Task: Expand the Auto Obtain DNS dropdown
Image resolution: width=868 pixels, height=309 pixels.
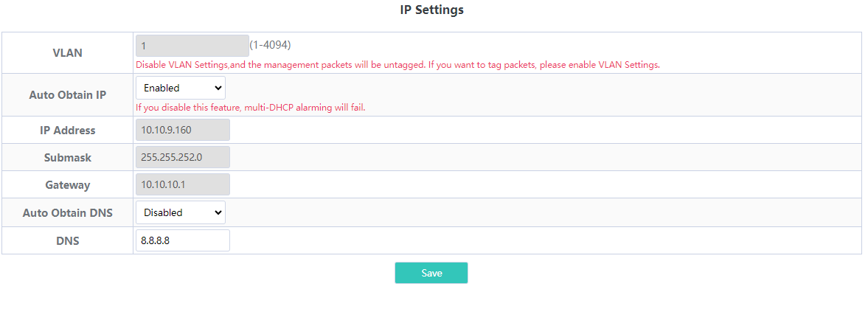Action: (x=181, y=212)
